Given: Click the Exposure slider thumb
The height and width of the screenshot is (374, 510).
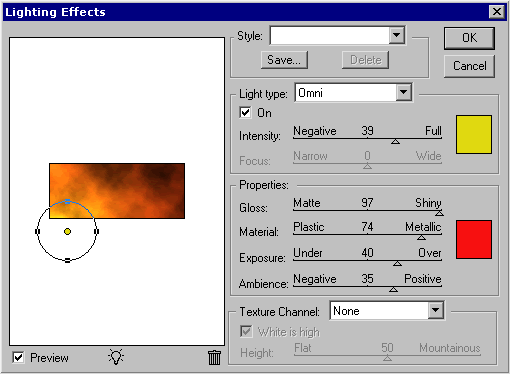Looking at the screenshot, I should (397, 263).
